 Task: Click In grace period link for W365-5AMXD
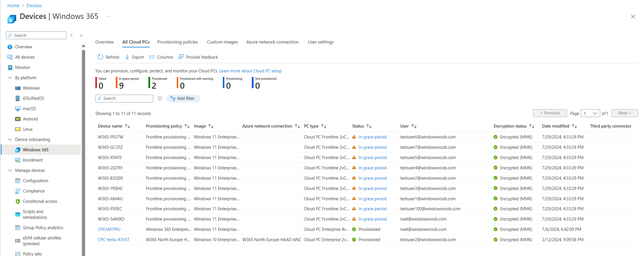coord(373,219)
